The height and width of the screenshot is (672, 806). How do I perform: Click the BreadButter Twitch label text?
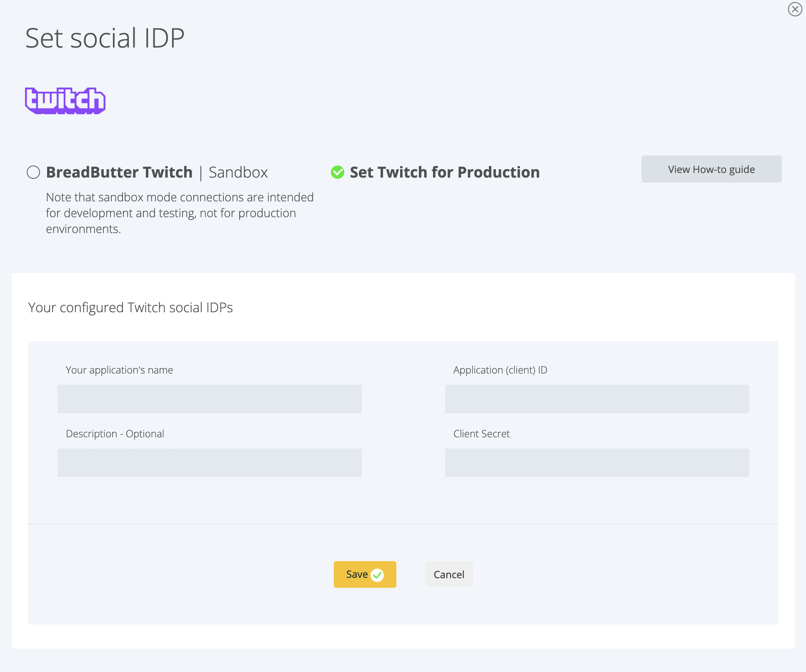coord(119,172)
